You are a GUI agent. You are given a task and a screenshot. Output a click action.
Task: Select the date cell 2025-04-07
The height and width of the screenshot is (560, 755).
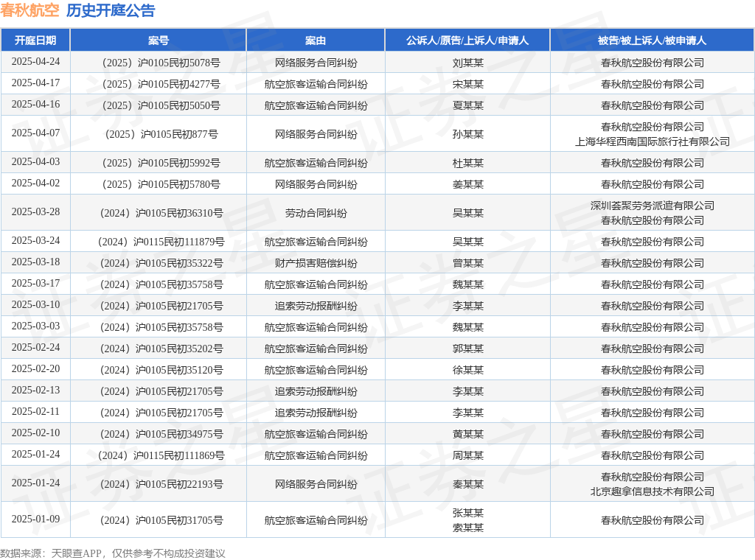(x=35, y=133)
